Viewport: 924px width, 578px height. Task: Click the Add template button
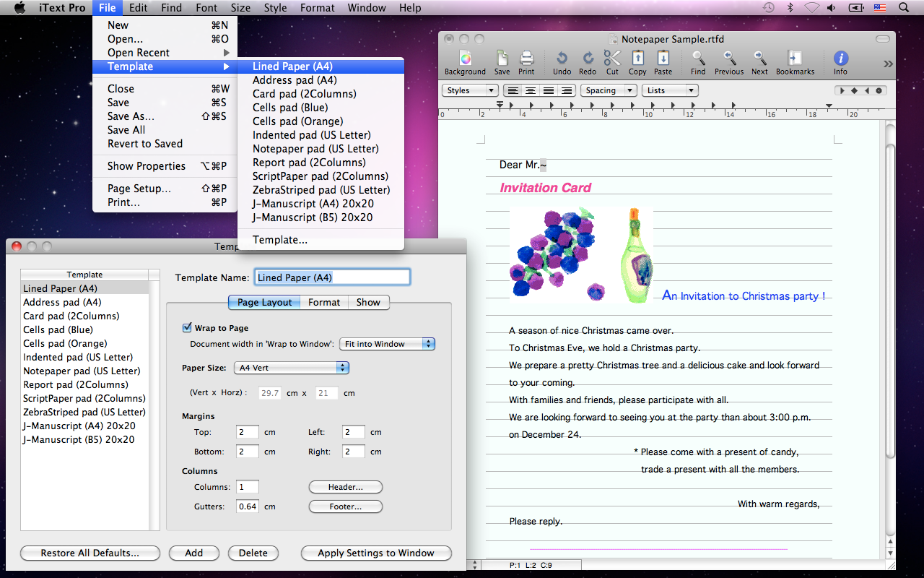pos(194,553)
